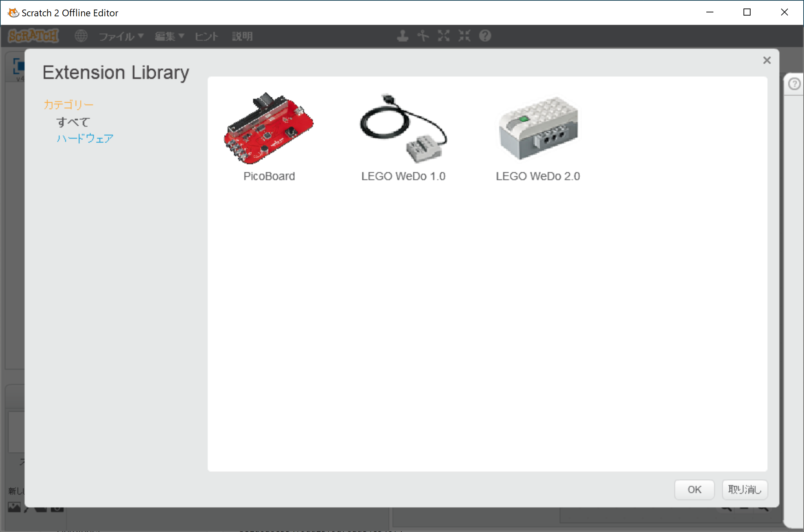
Task: Select the duplicate stamp tool
Action: 403,36
